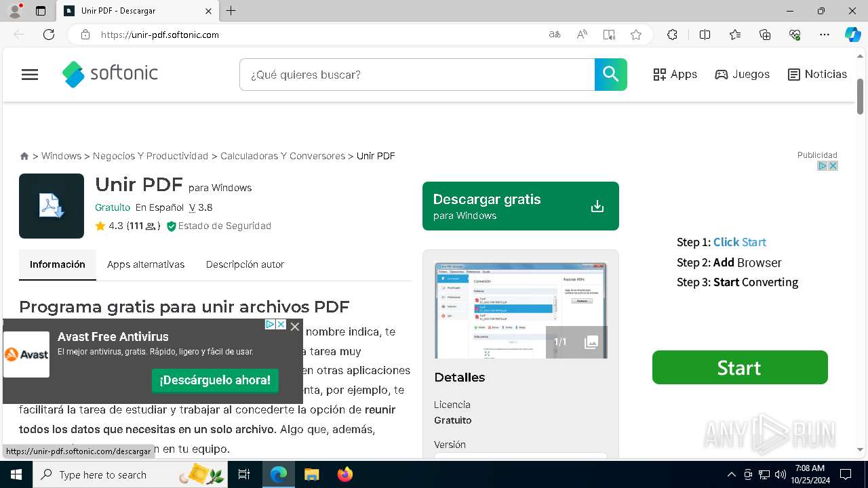Switch to Apps alternativas tab
Screen dimensions: 868x488
pyautogui.click(x=146, y=264)
